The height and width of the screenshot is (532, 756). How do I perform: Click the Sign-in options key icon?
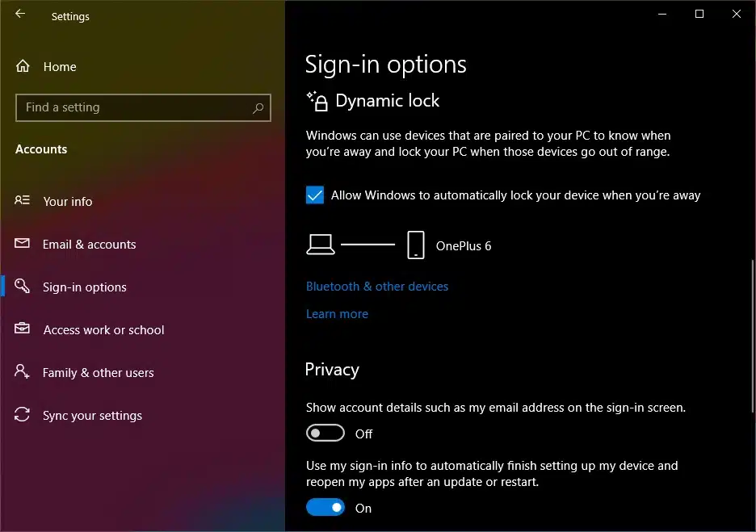click(x=23, y=287)
